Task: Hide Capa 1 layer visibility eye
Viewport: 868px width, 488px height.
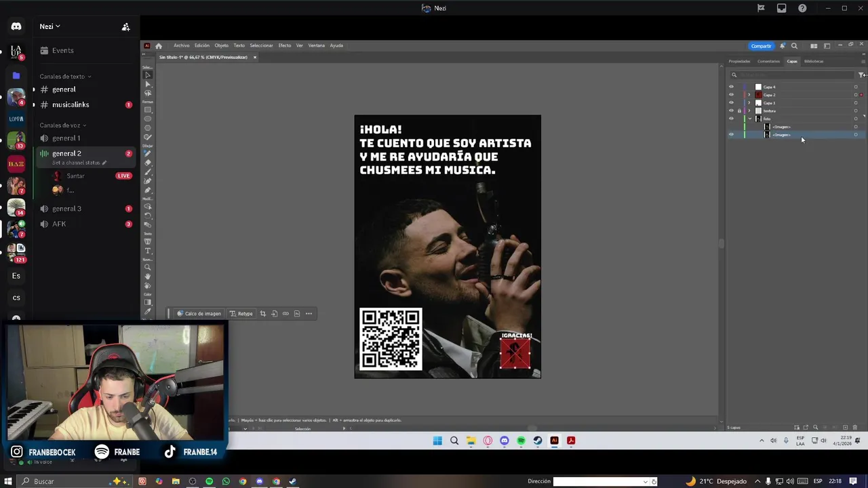Action: pyautogui.click(x=731, y=103)
